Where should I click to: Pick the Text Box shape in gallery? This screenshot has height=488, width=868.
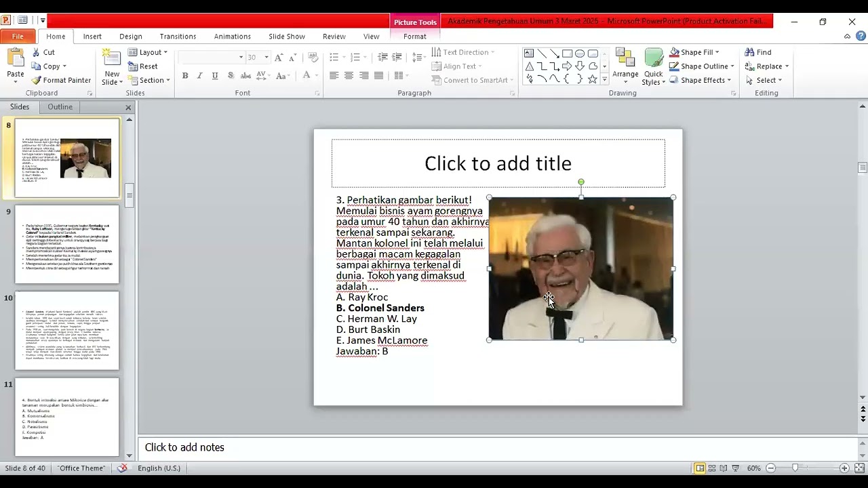coord(529,54)
